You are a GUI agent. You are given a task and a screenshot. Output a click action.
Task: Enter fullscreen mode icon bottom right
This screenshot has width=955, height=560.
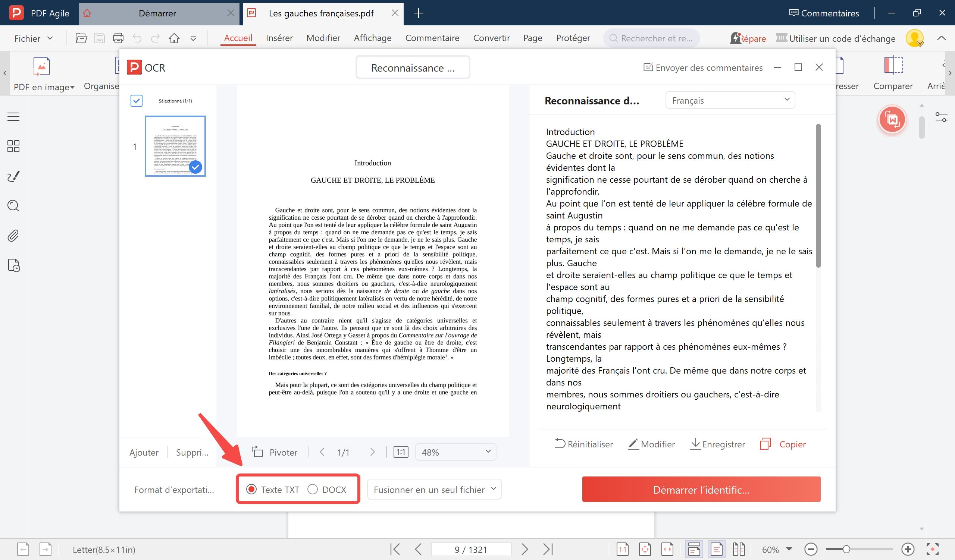[x=933, y=549]
